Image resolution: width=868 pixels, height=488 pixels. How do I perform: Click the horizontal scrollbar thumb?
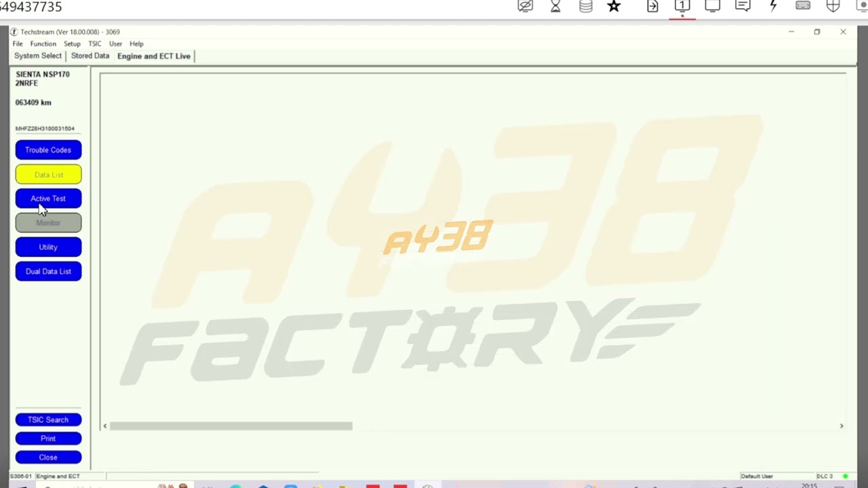coord(231,426)
